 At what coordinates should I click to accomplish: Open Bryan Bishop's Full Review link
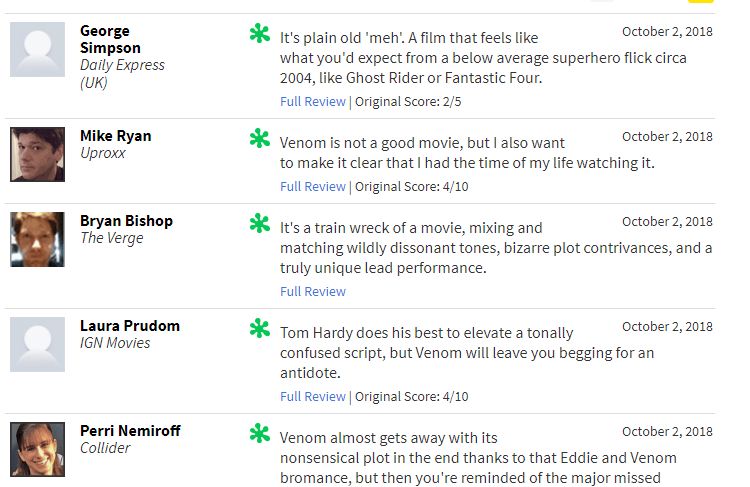tap(313, 291)
